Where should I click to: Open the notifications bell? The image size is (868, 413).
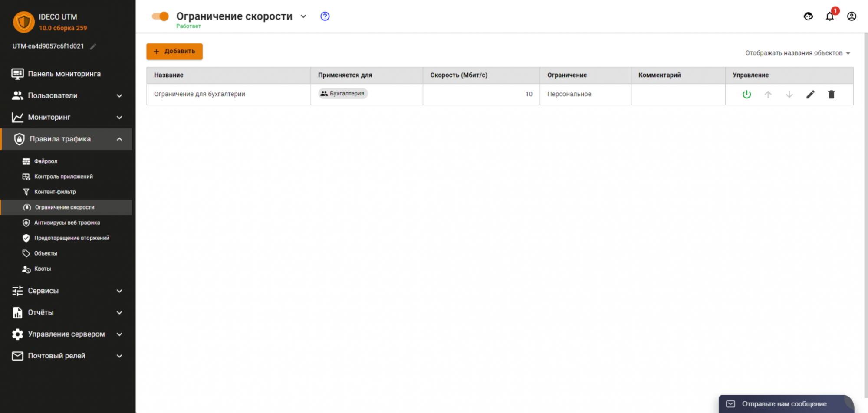(x=829, y=16)
